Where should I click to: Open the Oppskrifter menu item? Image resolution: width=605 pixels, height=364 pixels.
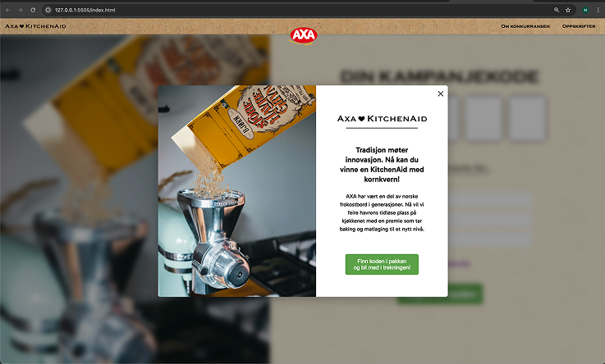click(x=579, y=26)
